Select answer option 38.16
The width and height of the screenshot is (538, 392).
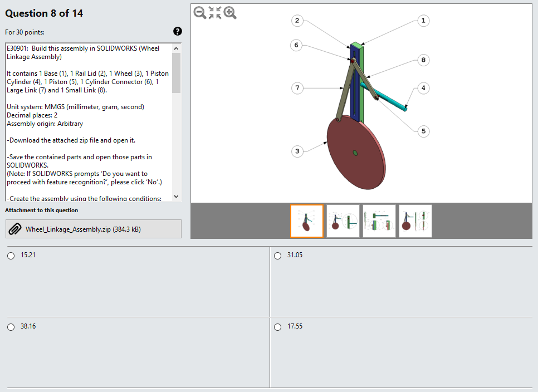pos(10,327)
